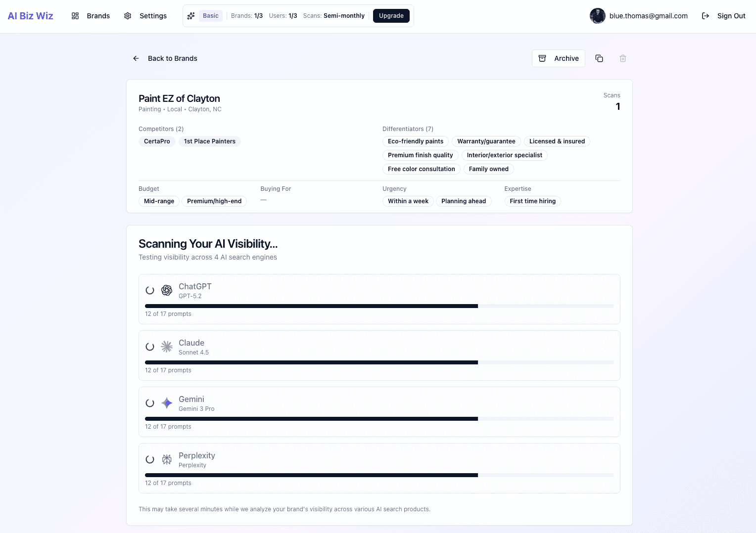Click the sparkle icon beside Basic plan
The width and height of the screenshot is (756, 533).
coord(191,16)
